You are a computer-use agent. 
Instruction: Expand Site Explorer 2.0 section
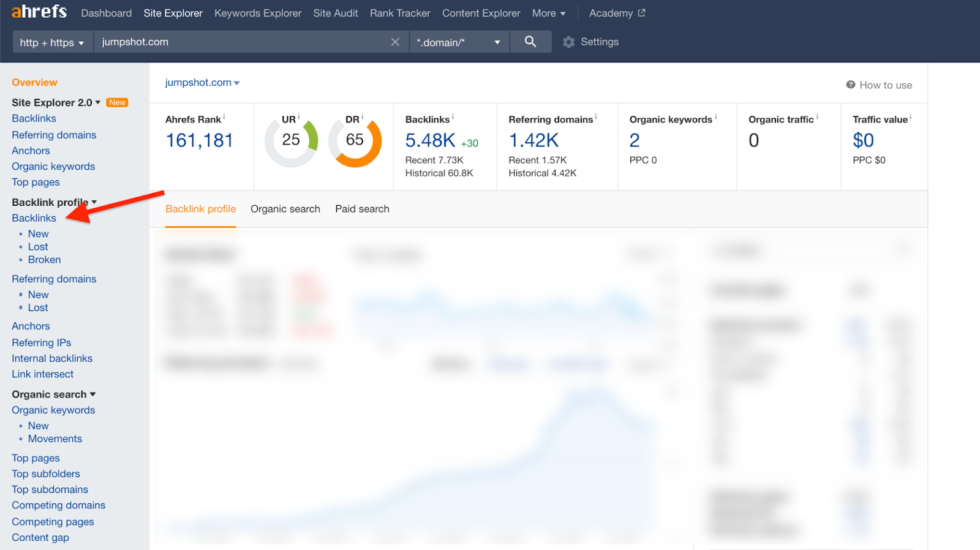coord(56,102)
